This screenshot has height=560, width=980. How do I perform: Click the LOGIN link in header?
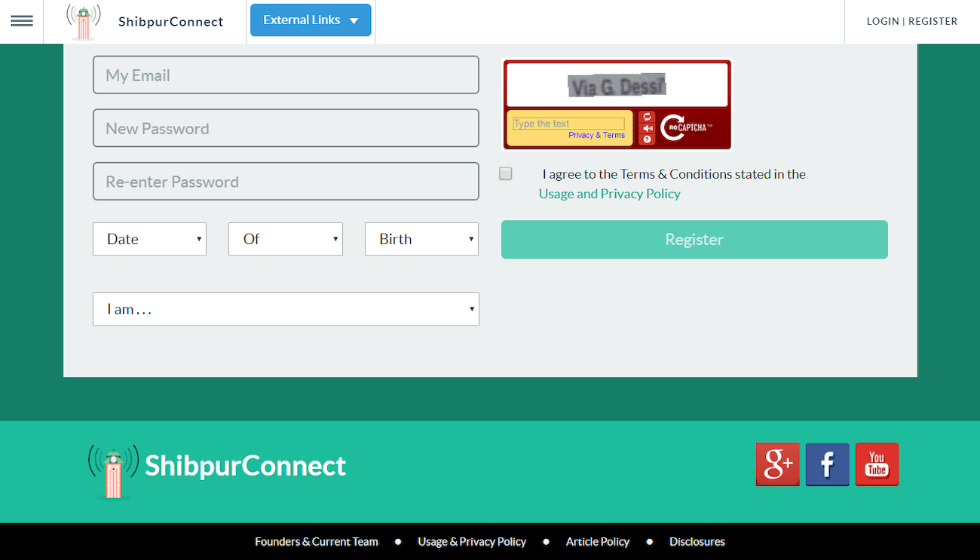click(882, 21)
